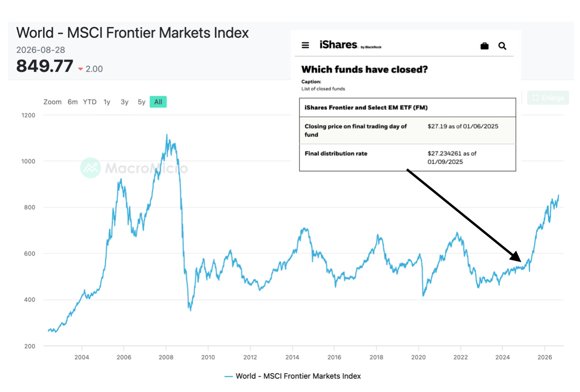Click the 849.77 index value

point(45,66)
